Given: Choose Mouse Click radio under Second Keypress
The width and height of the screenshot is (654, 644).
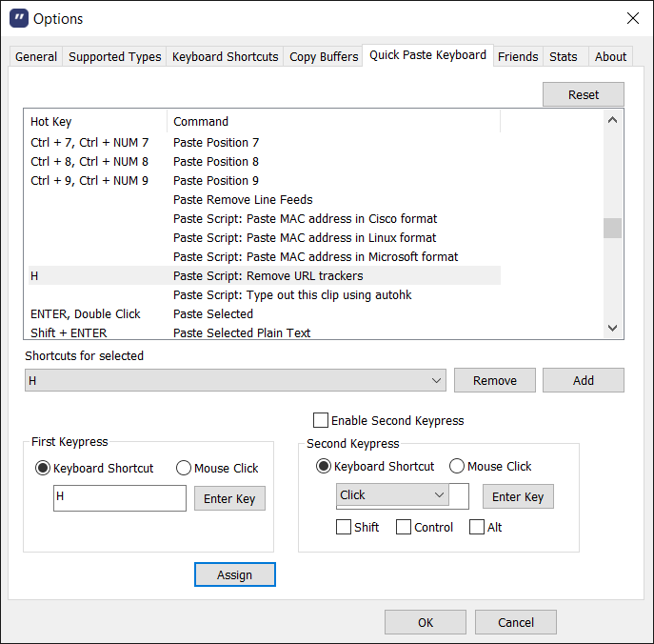Looking at the screenshot, I should tap(457, 466).
